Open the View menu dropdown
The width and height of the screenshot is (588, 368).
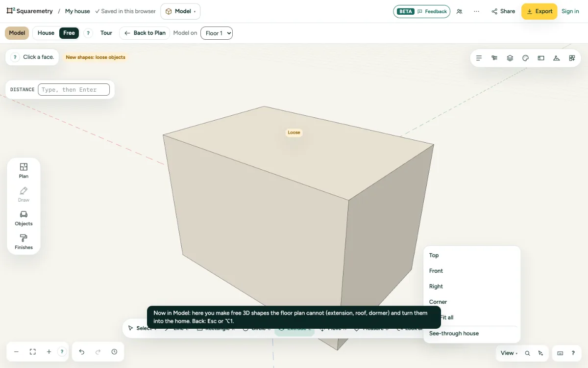(509, 353)
